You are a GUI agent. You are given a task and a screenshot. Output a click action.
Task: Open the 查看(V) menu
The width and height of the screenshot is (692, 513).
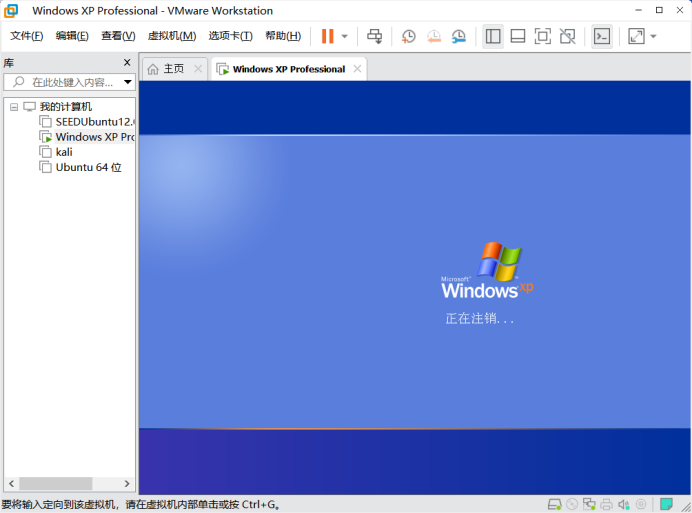point(118,36)
